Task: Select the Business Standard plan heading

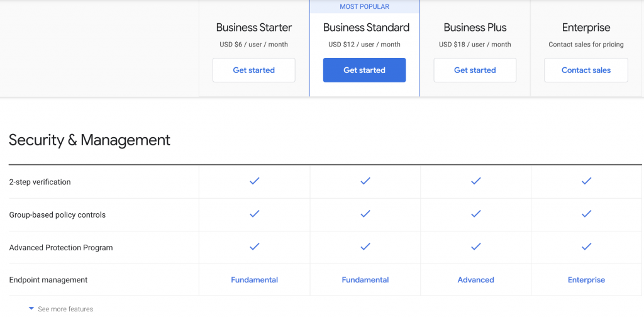Action: (366, 28)
